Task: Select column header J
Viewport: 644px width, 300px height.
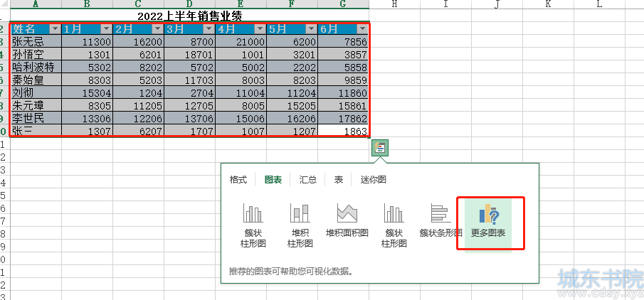Action: point(497,4)
